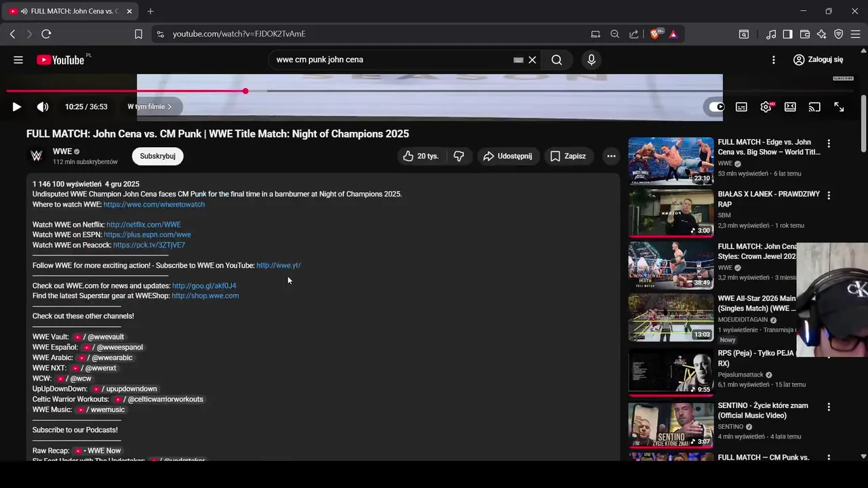
Task: Open the @wwevault channel link
Action: pyautogui.click(x=99, y=337)
